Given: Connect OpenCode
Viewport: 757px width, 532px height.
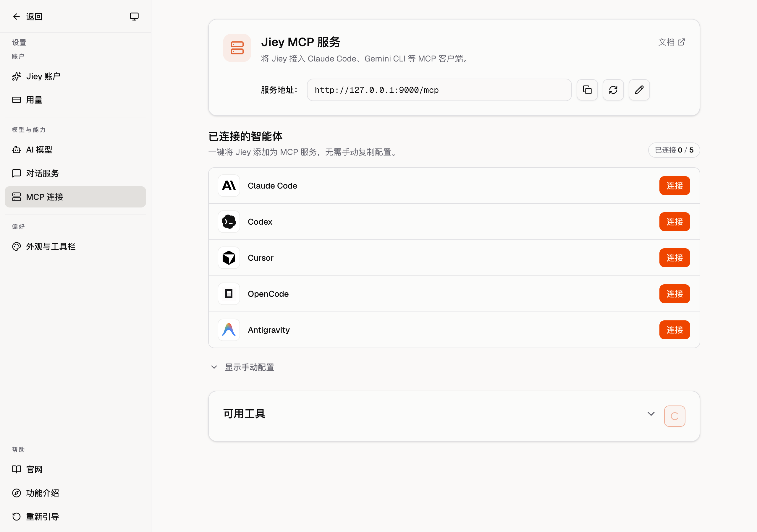Looking at the screenshot, I should coord(674,294).
